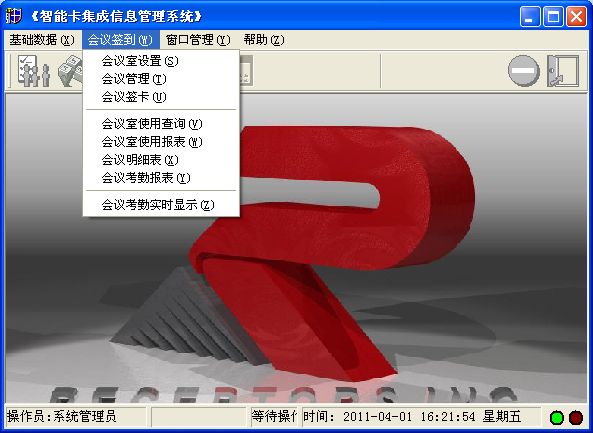
Task: Open the 窗口管理 menu
Action: 198,40
